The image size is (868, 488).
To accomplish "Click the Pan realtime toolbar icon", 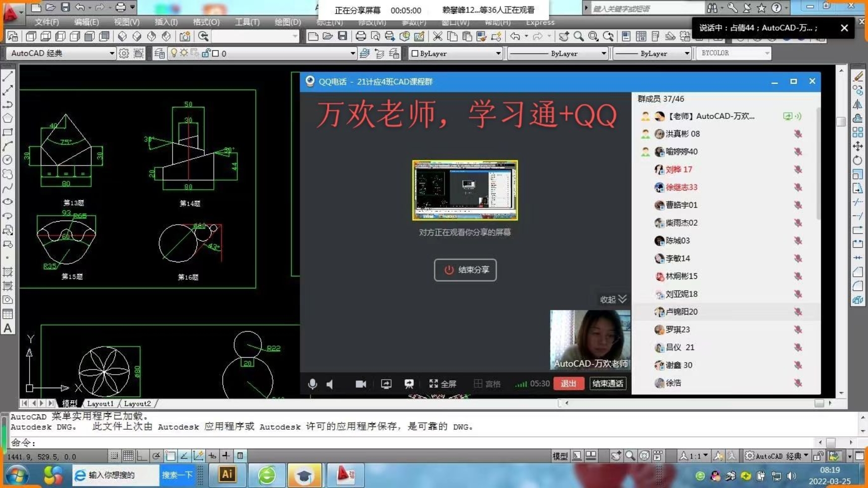I will 564,36.
